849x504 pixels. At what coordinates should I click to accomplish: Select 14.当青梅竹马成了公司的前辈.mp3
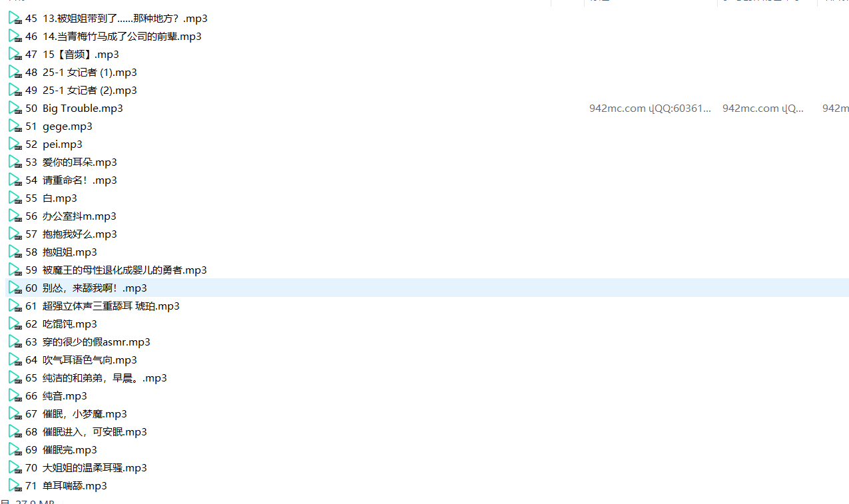point(122,36)
